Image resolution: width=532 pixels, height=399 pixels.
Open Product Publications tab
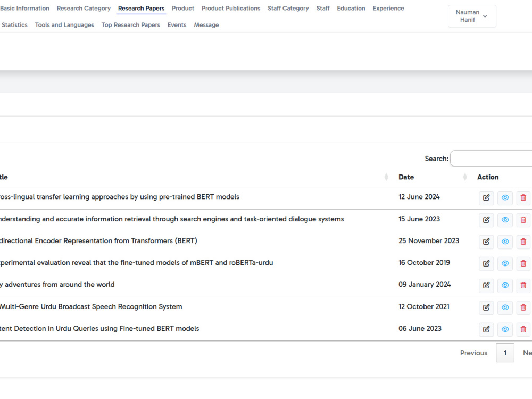tap(231, 8)
